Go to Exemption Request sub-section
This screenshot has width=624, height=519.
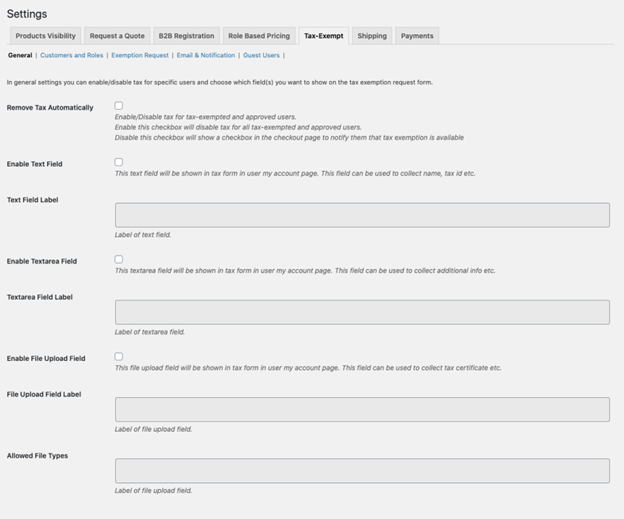point(140,56)
